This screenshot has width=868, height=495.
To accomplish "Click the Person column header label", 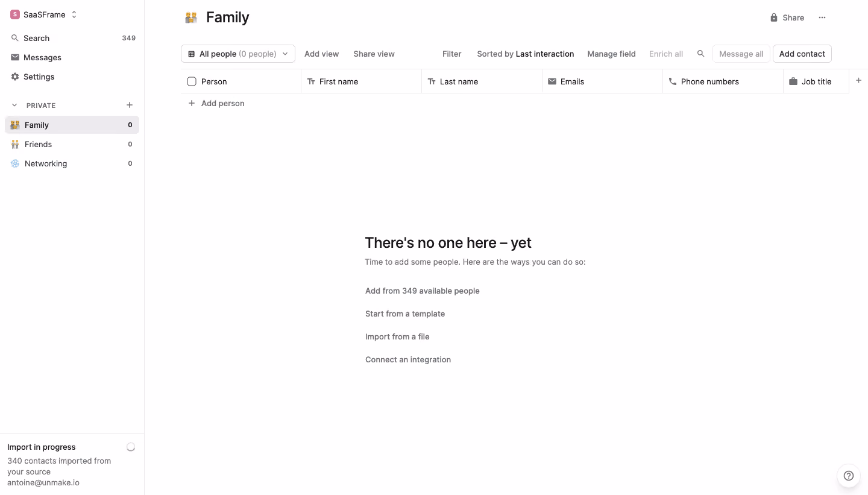I will (x=214, y=81).
